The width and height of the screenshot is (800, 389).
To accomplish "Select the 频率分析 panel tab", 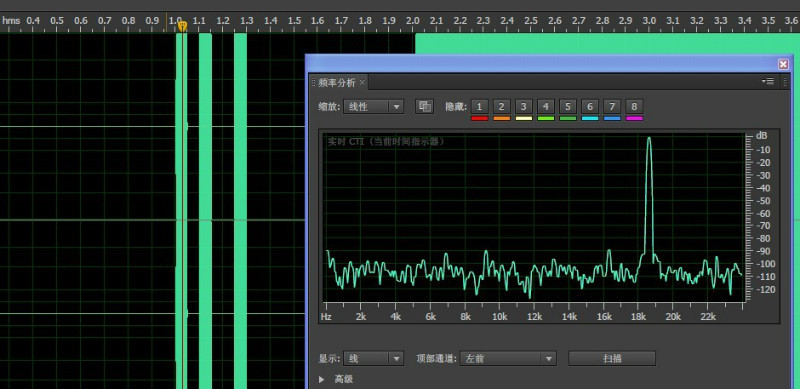I will (x=337, y=82).
